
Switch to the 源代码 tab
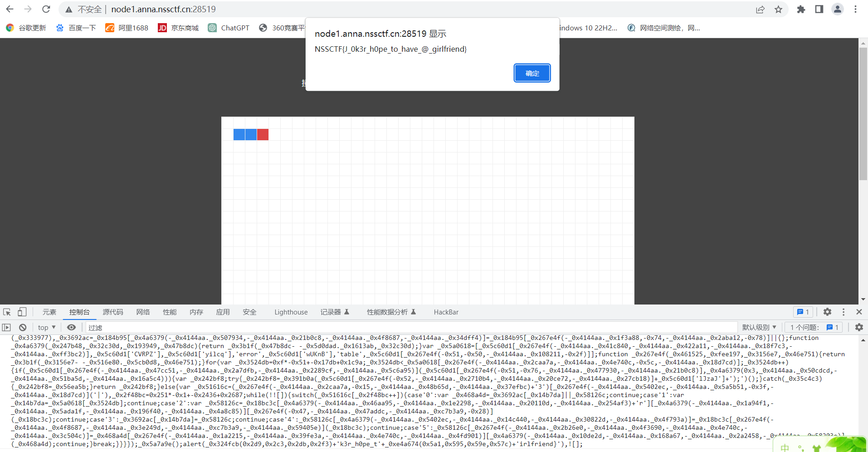(x=113, y=312)
